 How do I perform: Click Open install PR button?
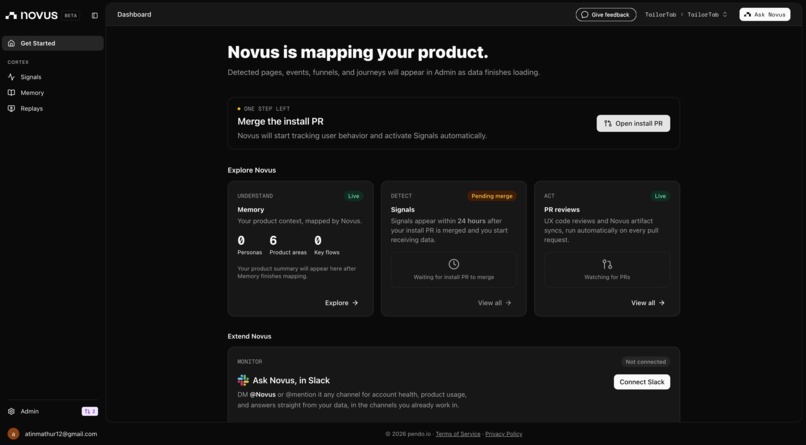click(x=633, y=123)
